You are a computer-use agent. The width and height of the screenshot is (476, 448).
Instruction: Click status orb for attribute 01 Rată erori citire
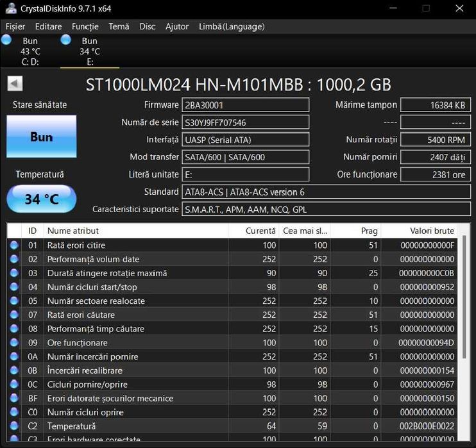point(14,245)
